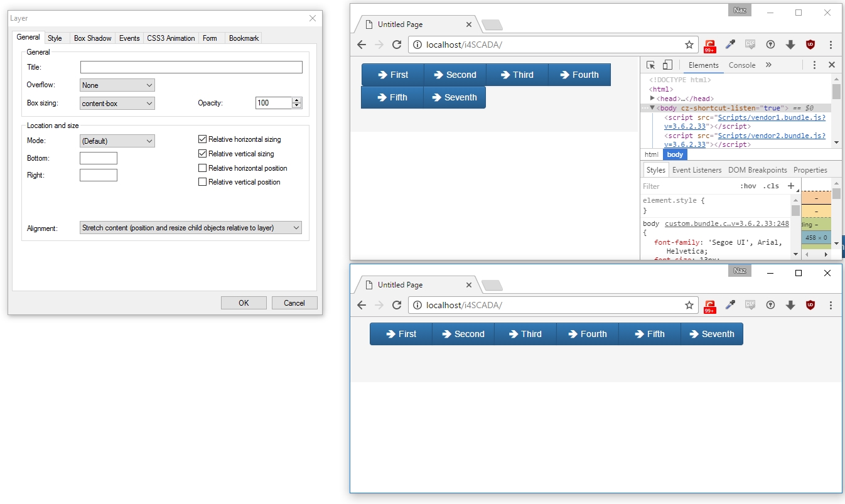Uncheck Relative vertical sizing
This screenshot has height=504, width=845.
pos(202,154)
